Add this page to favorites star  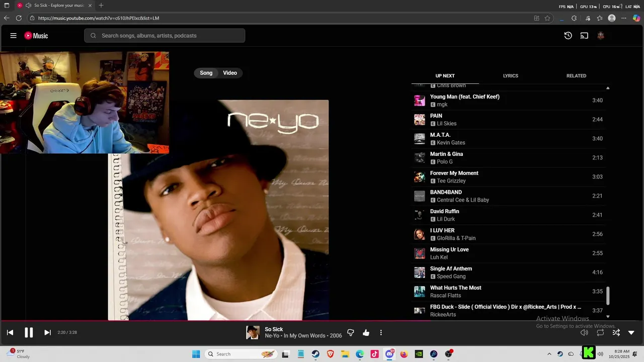click(x=547, y=18)
